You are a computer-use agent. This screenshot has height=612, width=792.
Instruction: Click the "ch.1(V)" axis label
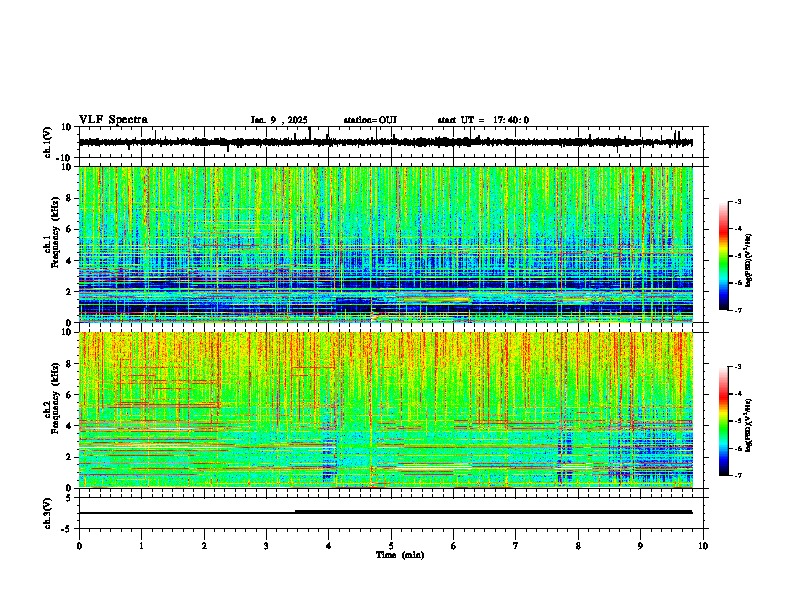click(48, 142)
